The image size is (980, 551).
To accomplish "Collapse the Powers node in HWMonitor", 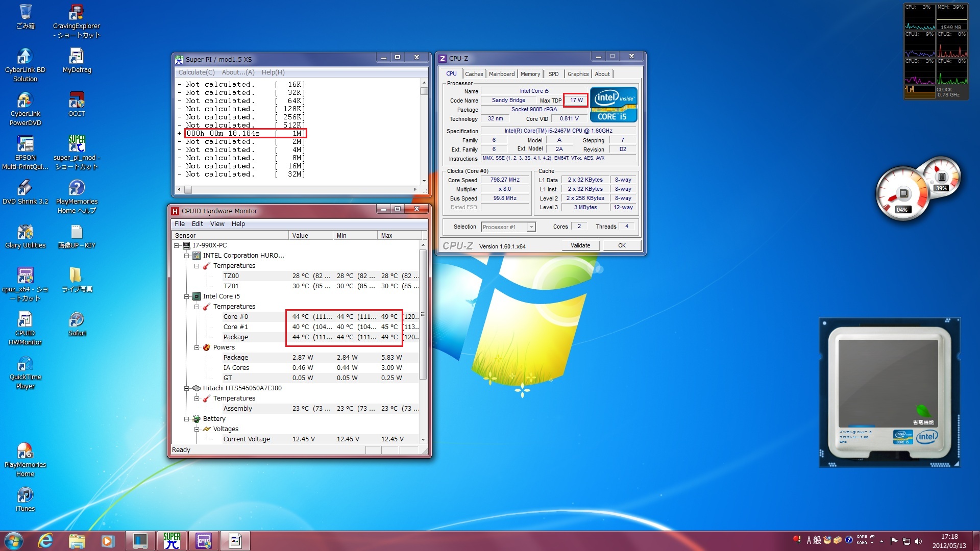I will tap(197, 347).
